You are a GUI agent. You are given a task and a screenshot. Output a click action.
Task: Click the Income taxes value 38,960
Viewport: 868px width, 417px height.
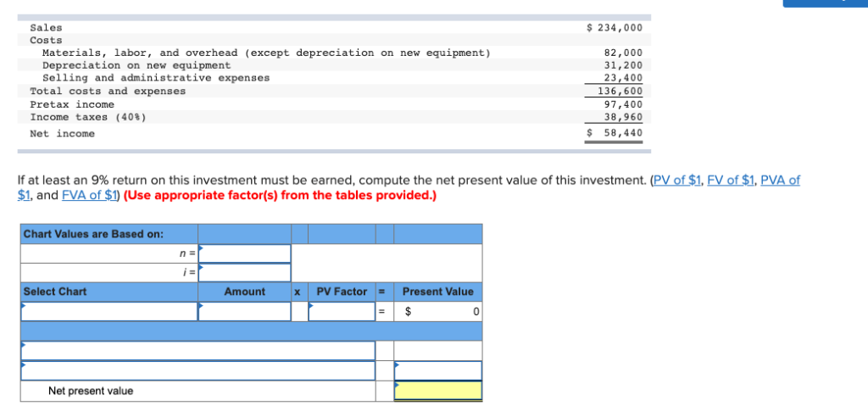coord(623,117)
